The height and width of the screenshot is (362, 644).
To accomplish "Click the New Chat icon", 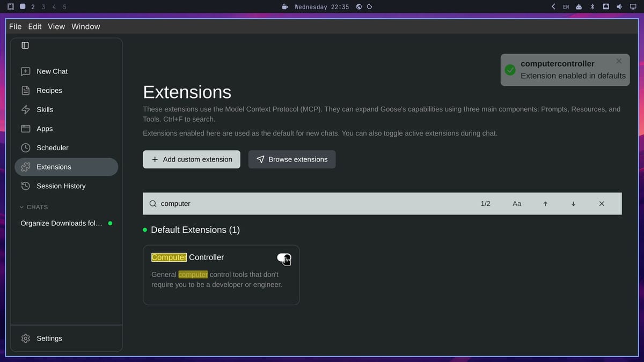I will click(25, 71).
